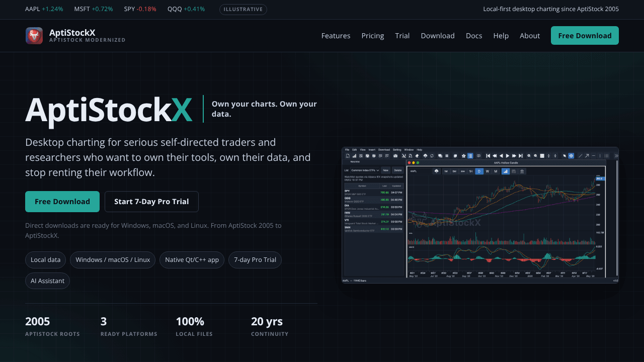Click the highlighted watchlist icon in app toolbar
This screenshot has width=644, height=362.
pos(470,156)
